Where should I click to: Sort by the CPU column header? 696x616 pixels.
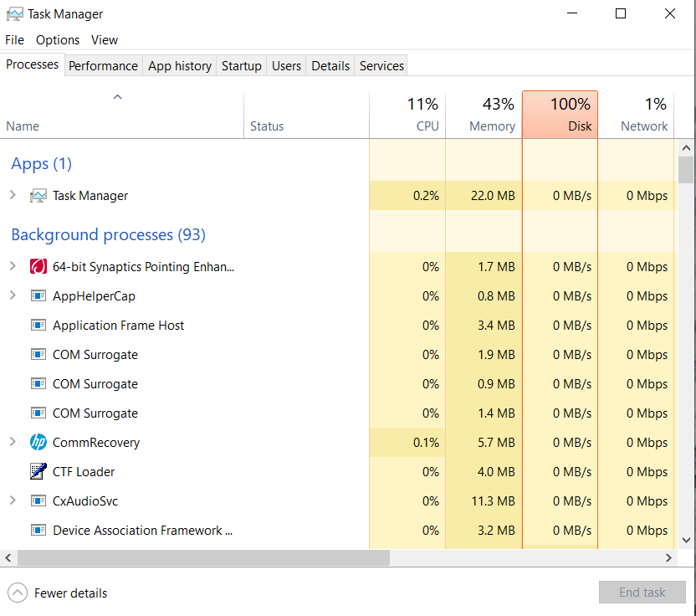tap(407, 116)
